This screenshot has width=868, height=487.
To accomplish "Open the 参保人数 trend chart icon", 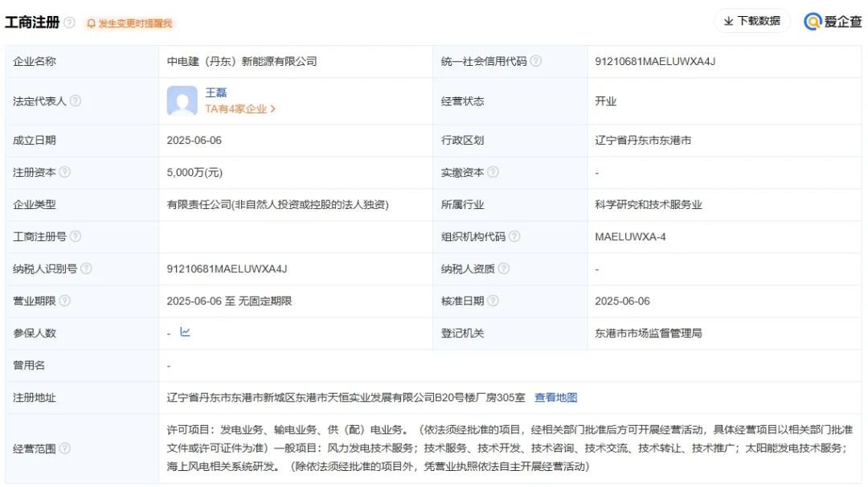I will pyautogui.click(x=185, y=332).
